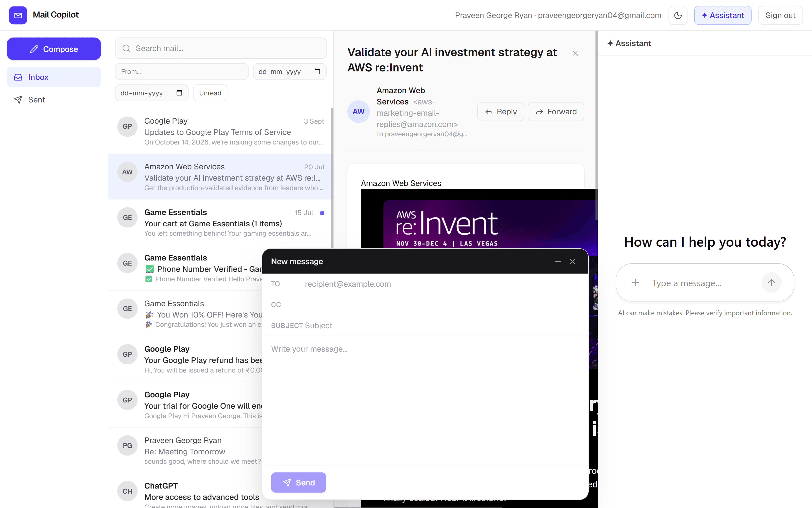Image resolution: width=812 pixels, height=508 pixels.
Task: Open the Assistant panel button in header
Action: click(722, 15)
